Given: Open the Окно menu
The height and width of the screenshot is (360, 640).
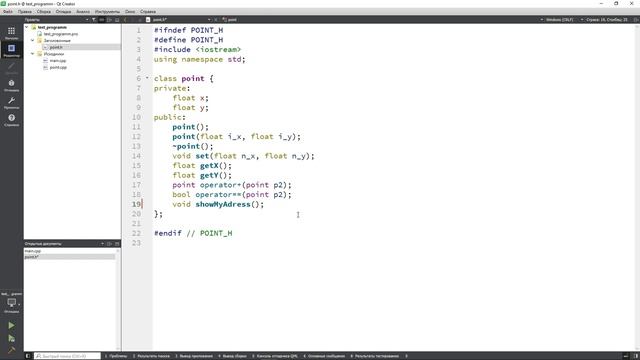Looking at the screenshot, I should (x=130, y=12).
